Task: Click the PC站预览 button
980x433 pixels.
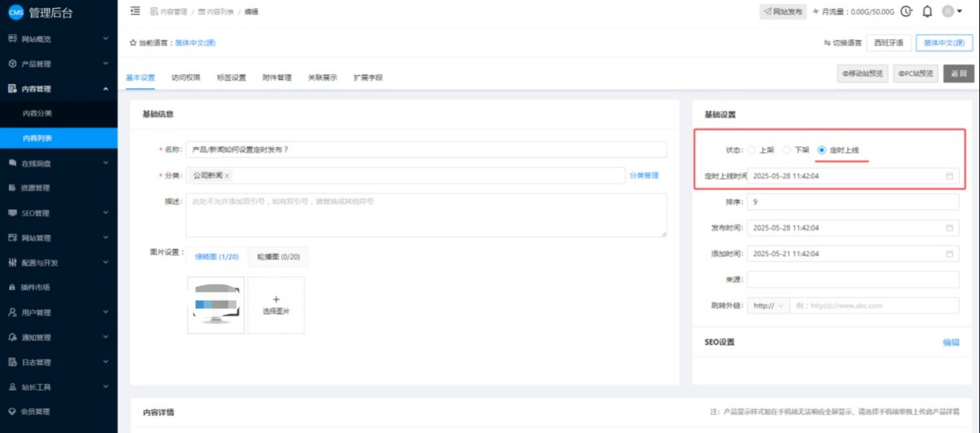Action: (x=915, y=74)
